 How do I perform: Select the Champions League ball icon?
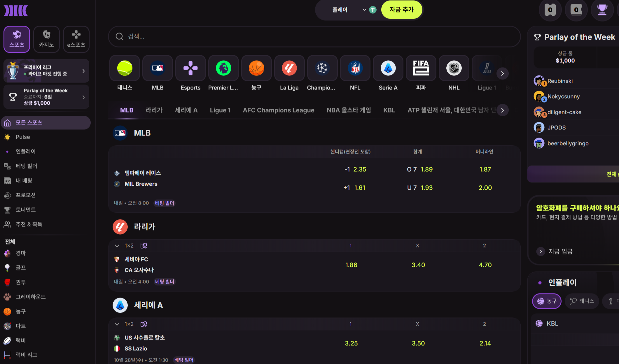click(322, 68)
